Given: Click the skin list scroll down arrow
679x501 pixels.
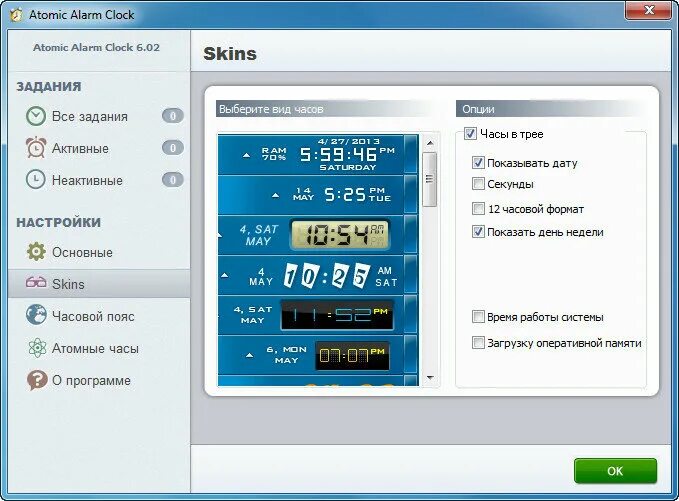Looking at the screenshot, I should click(x=430, y=378).
